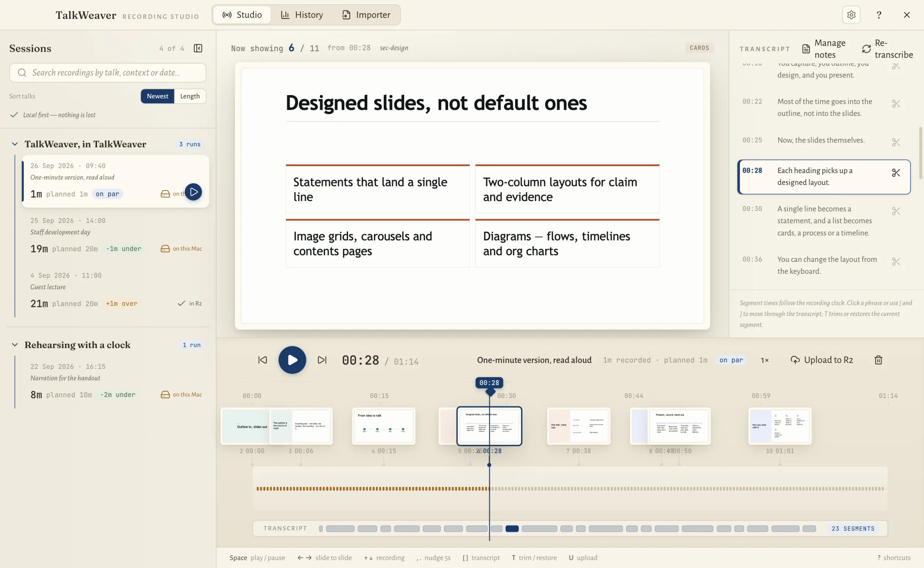Delete the recording with the trash icon
The height and width of the screenshot is (568, 924).
[878, 360]
